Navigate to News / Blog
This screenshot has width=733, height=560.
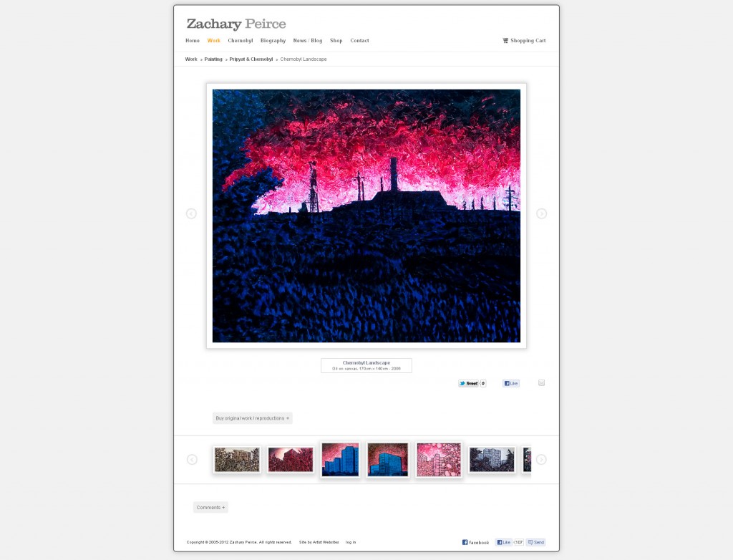point(308,41)
